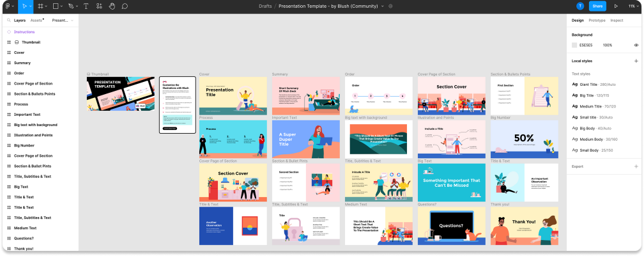The width and height of the screenshot is (644, 256).
Task: Open the Resources components tool
Action: (99, 6)
